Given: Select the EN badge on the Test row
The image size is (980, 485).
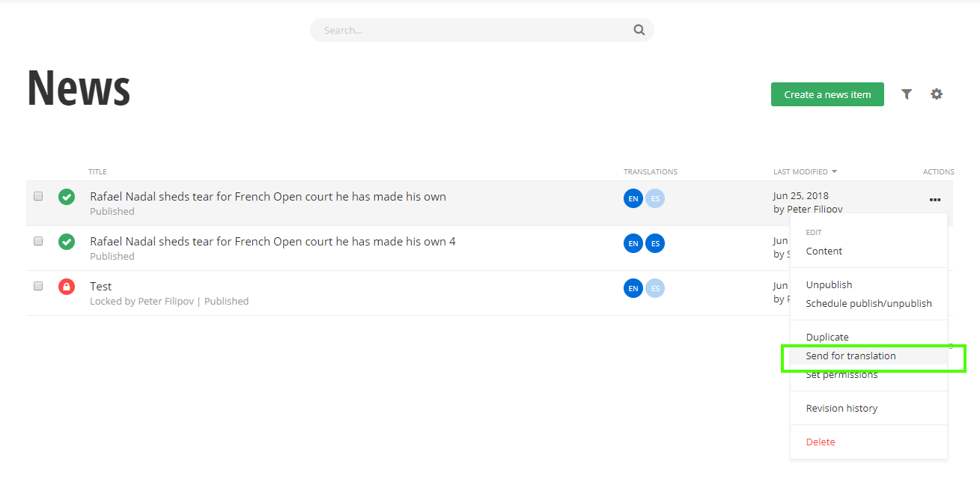Looking at the screenshot, I should point(633,288).
